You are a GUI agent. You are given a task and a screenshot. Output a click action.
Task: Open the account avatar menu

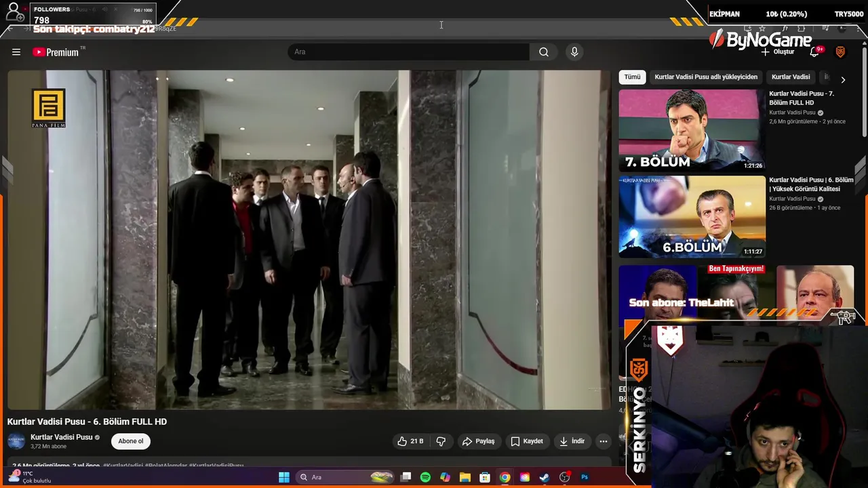[840, 52]
